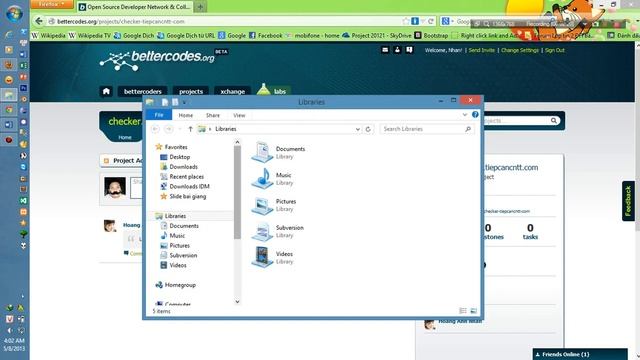This screenshot has width=640, height=360.
Task: Open the Explorer Home tab
Action: point(186,115)
